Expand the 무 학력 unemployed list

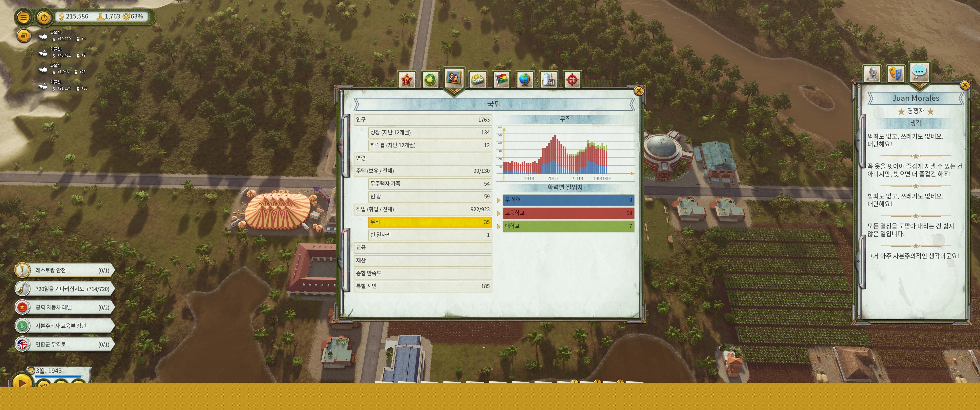[498, 200]
